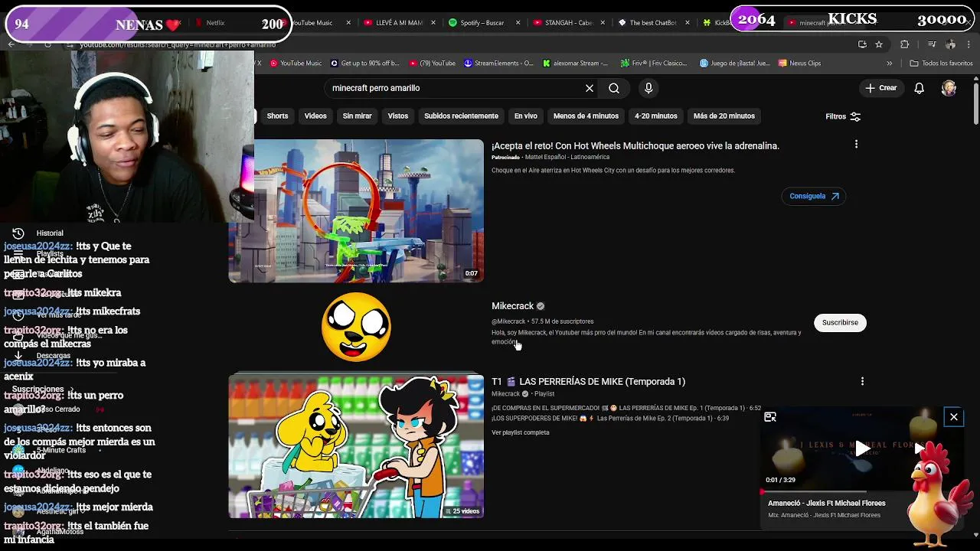Open YouTube notifications bell
The height and width of the screenshot is (551, 980).
tap(920, 88)
